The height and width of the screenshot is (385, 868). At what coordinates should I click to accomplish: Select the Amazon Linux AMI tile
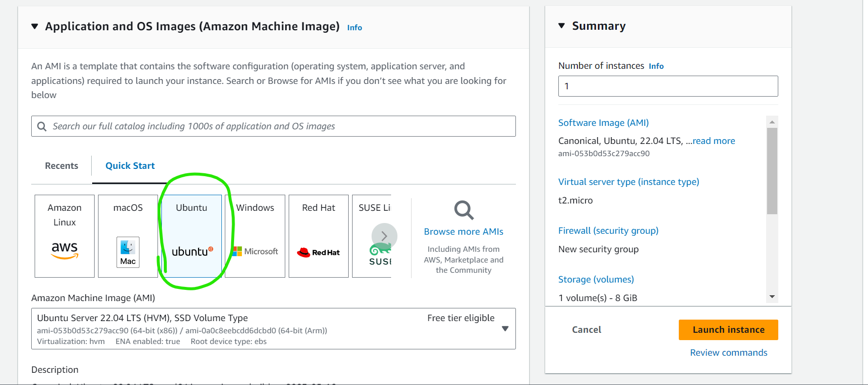point(64,236)
